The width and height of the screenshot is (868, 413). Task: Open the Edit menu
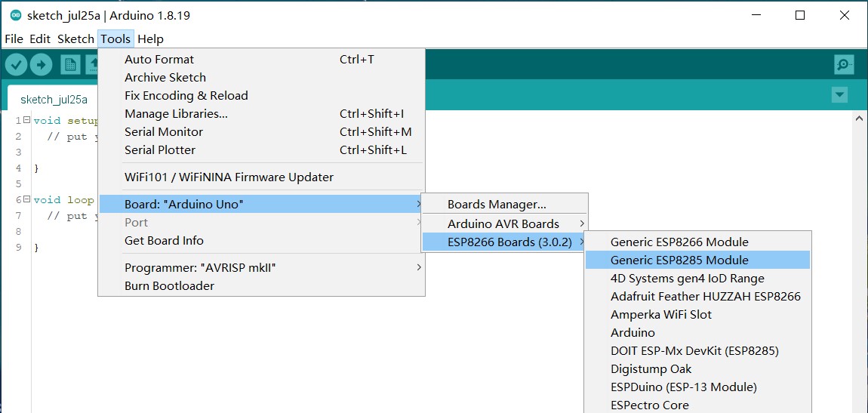[40, 39]
